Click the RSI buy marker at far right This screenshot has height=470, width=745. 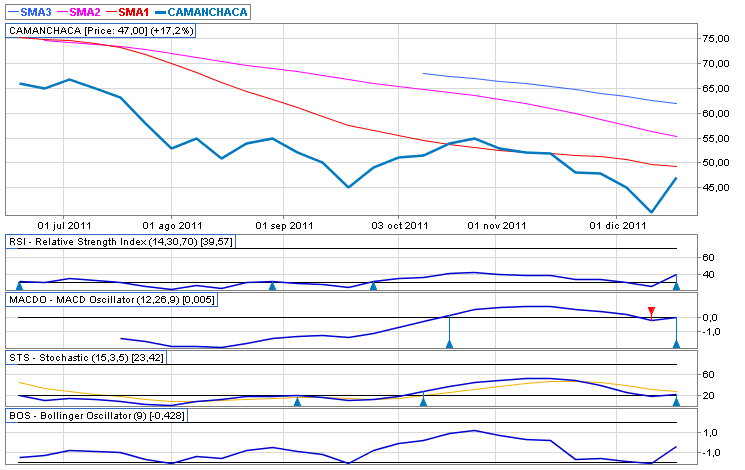tap(676, 286)
